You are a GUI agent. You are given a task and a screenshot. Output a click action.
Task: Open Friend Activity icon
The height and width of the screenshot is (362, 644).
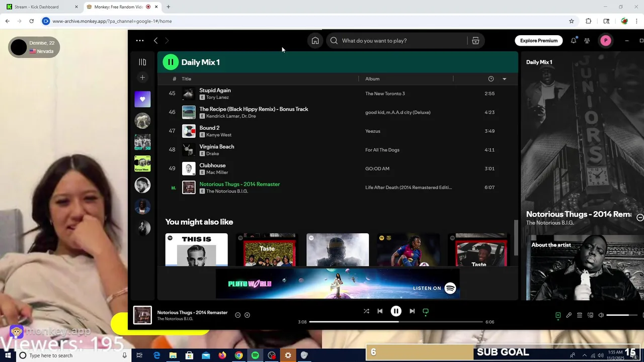[x=587, y=41]
